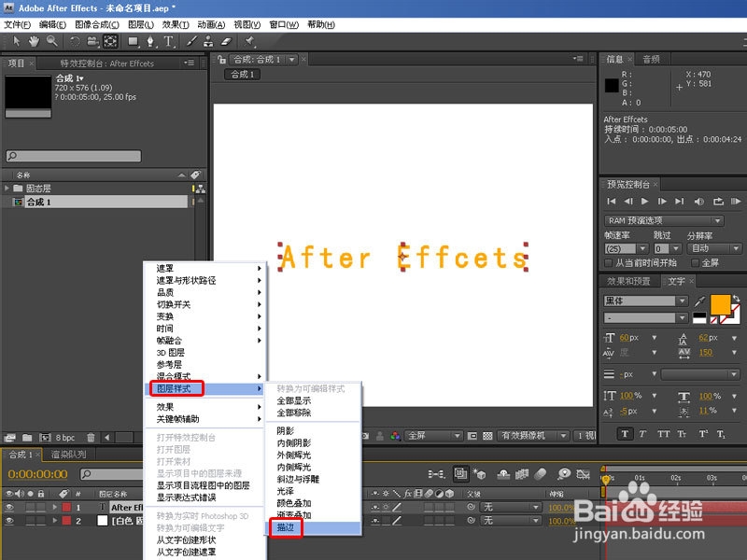Click the 8 bpc color depth button
This screenshot has width=747, height=560.
(65, 437)
